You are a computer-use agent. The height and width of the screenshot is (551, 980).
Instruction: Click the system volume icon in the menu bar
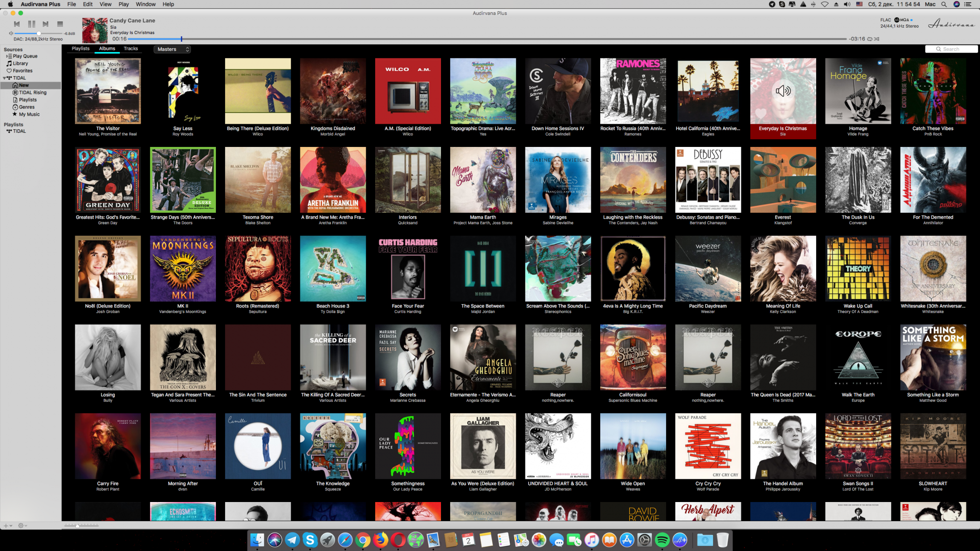(x=847, y=4)
